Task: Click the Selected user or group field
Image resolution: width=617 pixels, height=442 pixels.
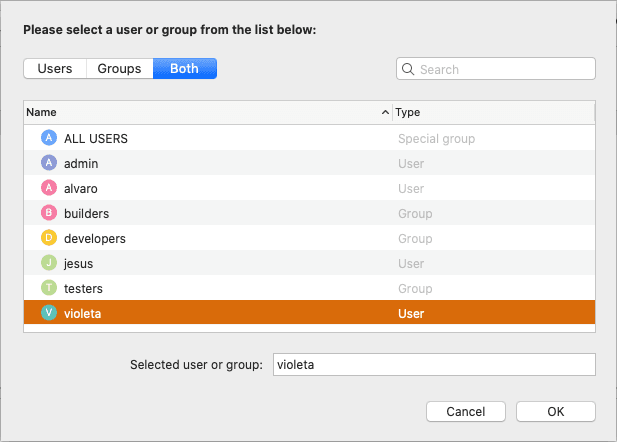Action: 434,364
